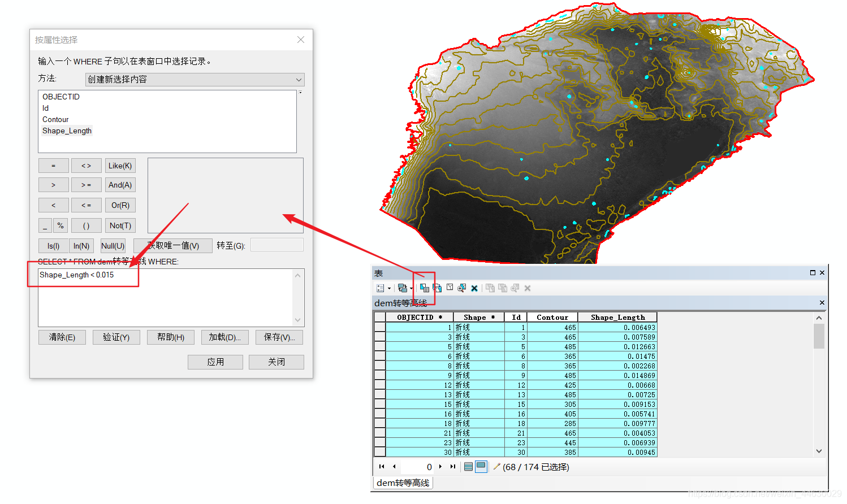Click the Or(R) operator button
This screenshot has width=847, height=504.
(120, 205)
